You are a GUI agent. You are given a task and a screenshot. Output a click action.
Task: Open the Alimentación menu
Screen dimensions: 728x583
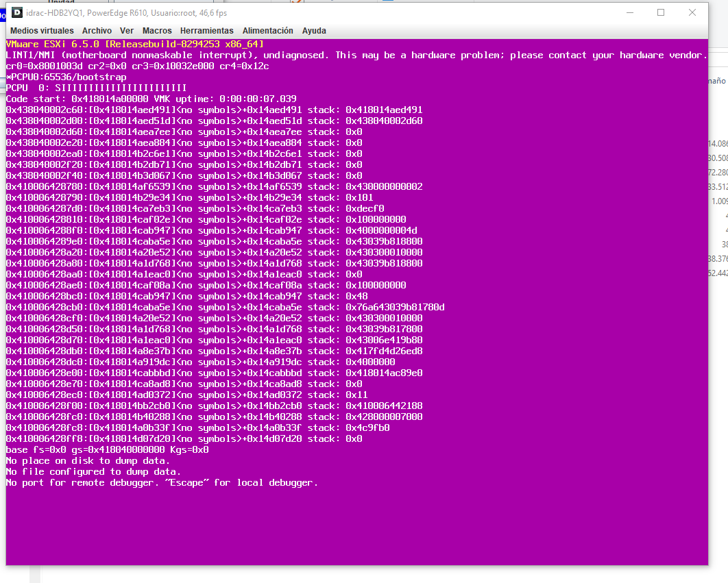coord(267,31)
